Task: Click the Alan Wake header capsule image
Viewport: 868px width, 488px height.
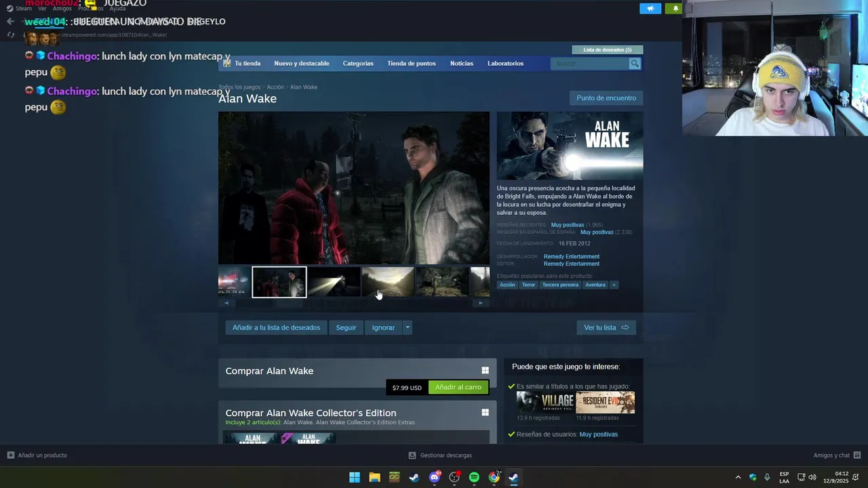Action: (570, 146)
